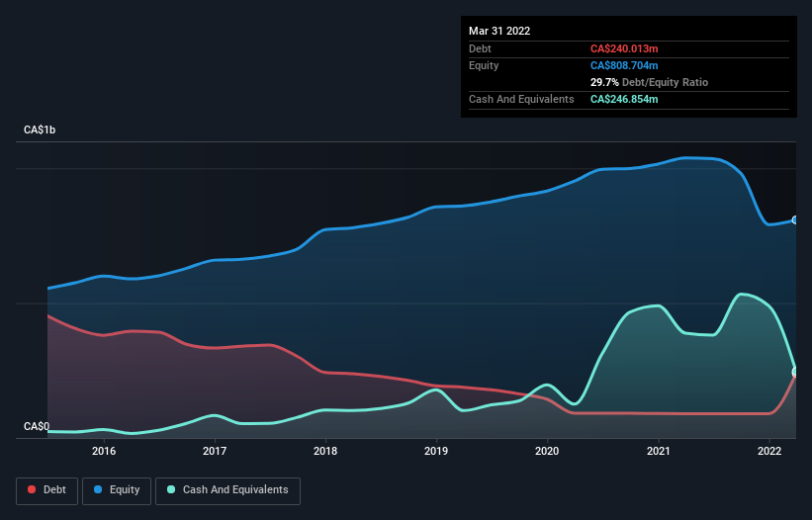
Task: Click the CA$246.854m cash value
Action: pos(624,99)
